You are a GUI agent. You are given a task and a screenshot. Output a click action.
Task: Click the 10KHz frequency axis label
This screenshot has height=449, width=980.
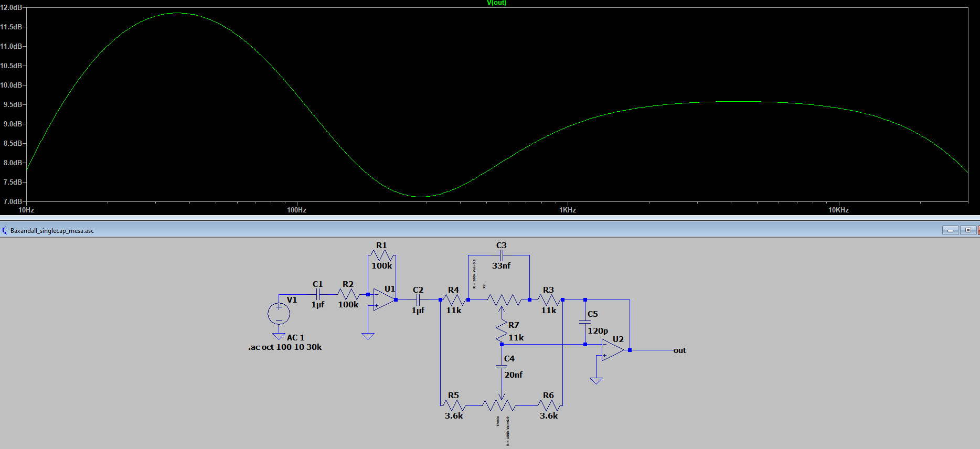click(x=838, y=210)
